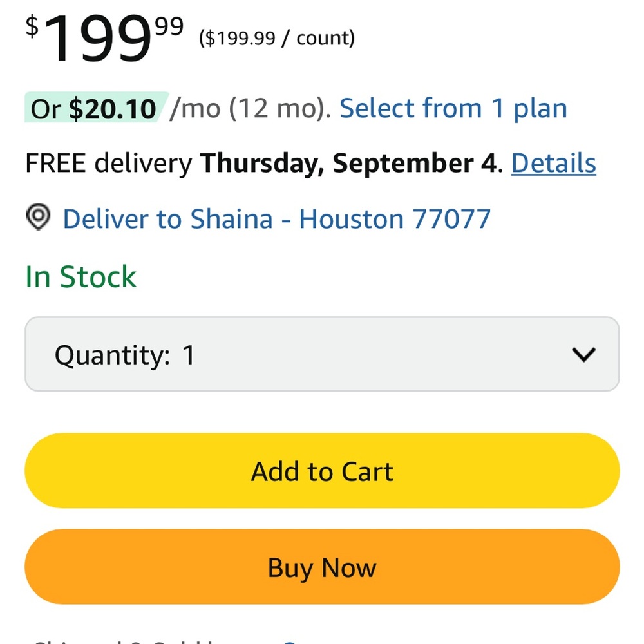Click the Houston 77077 zip code text

click(x=395, y=219)
